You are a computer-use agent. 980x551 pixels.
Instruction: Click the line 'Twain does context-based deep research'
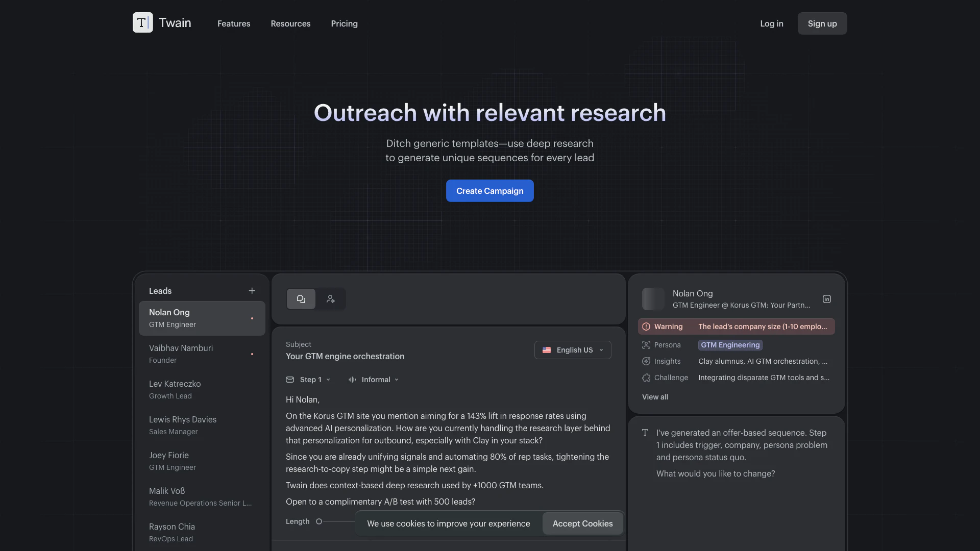click(x=414, y=485)
